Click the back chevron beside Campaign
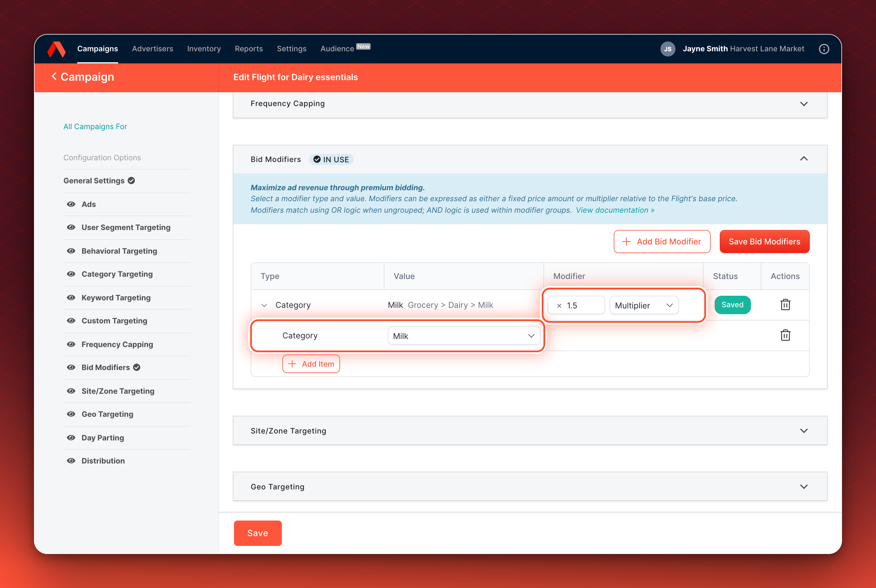This screenshot has width=876, height=588. tap(54, 76)
